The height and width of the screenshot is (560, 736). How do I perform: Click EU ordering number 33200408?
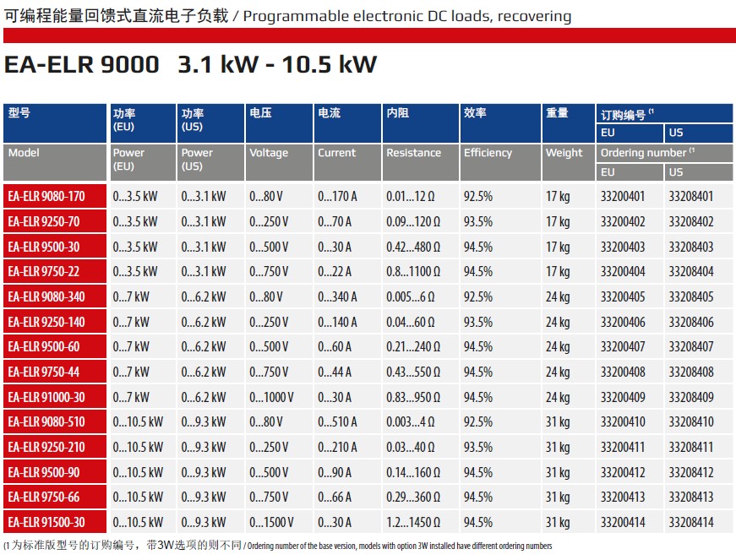click(x=623, y=372)
